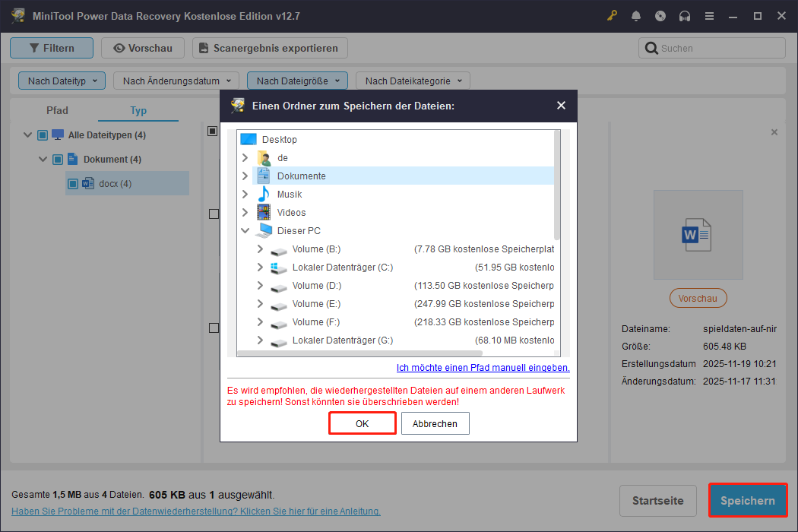The height and width of the screenshot is (532, 798).
Task: Click the Volume (F:) drive icon
Action: click(278, 324)
